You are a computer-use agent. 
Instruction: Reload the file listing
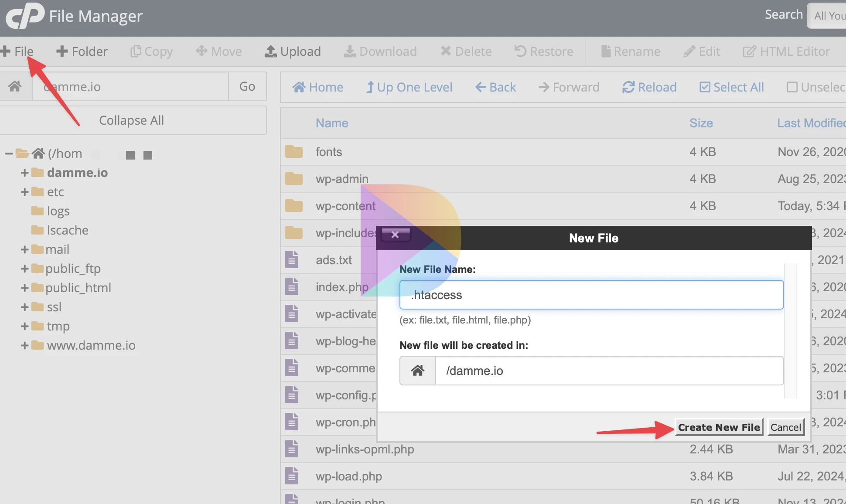pyautogui.click(x=649, y=87)
